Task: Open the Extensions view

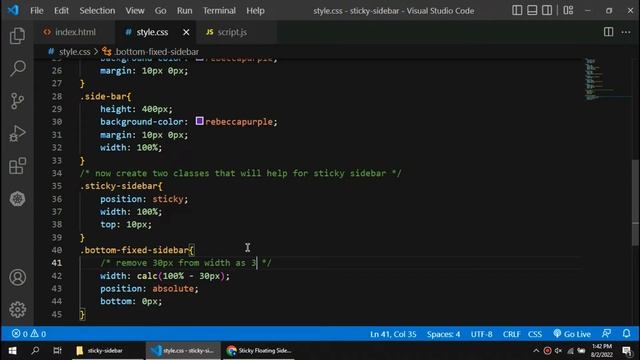Action: pos(17,166)
